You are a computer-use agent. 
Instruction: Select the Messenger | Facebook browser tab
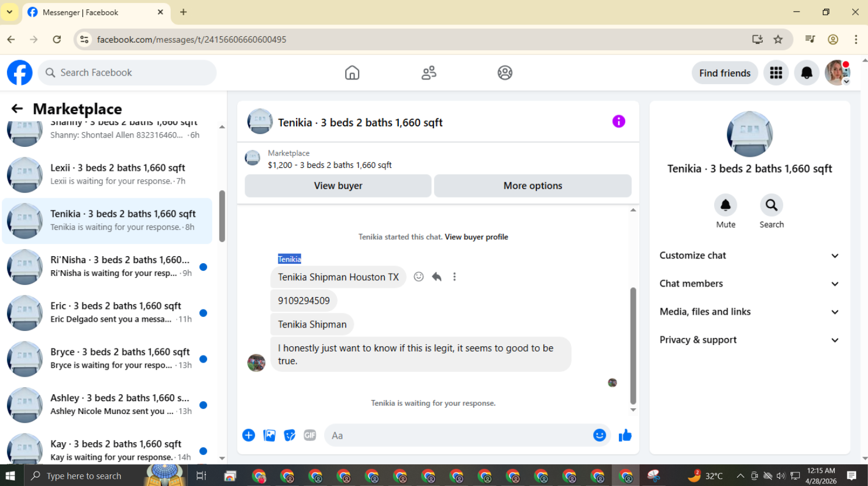pos(97,12)
